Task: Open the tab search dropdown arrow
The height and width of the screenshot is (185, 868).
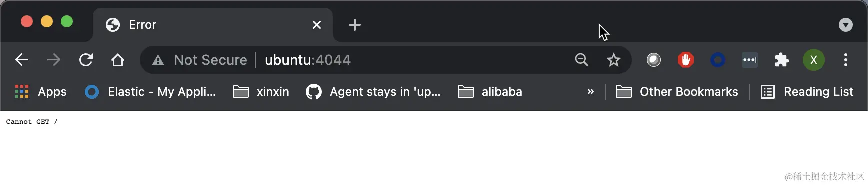Action: (845, 25)
